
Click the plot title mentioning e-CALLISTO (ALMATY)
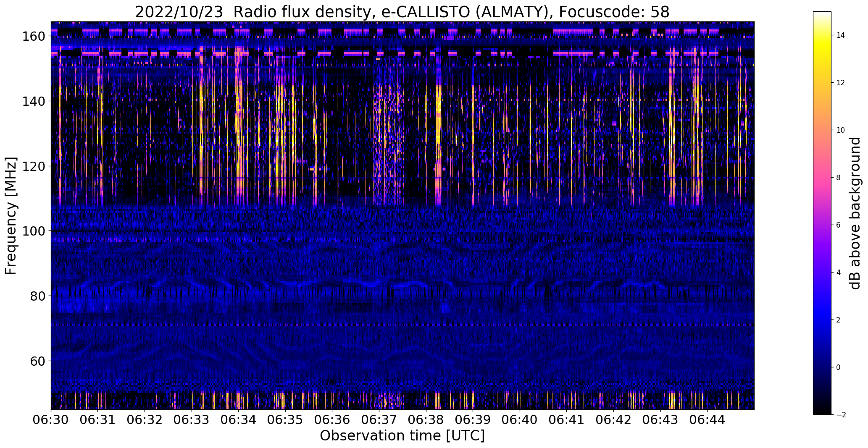tap(402, 12)
